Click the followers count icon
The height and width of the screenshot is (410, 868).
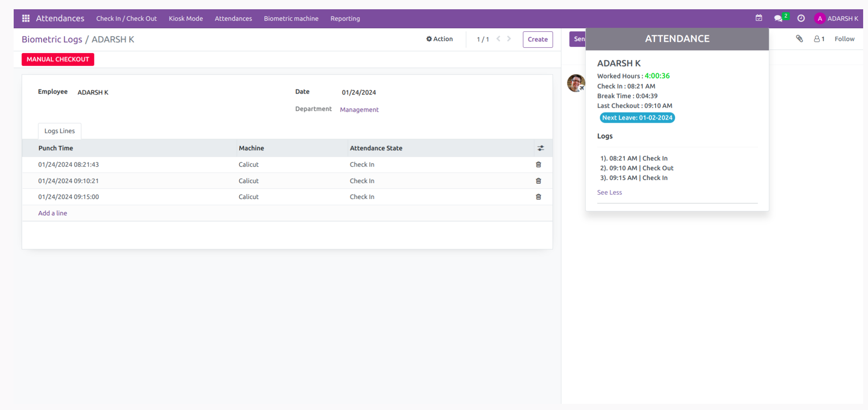coord(819,39)
